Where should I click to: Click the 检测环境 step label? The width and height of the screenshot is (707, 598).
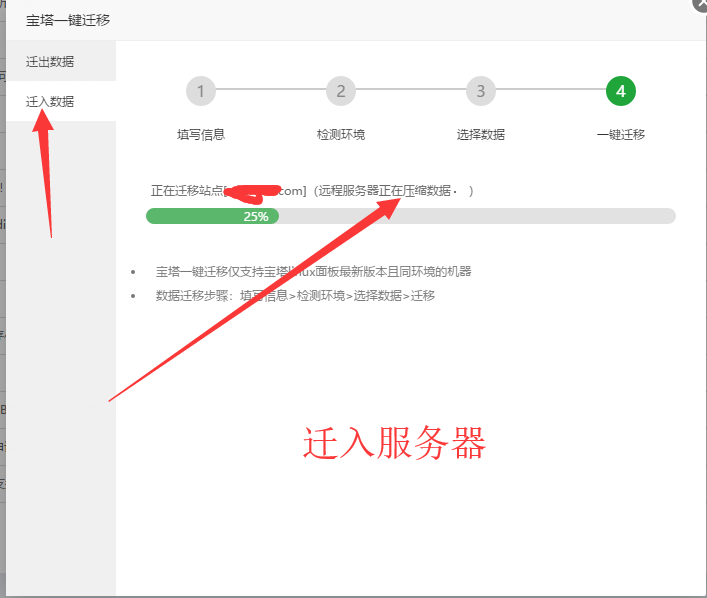(x=341, y=134)
